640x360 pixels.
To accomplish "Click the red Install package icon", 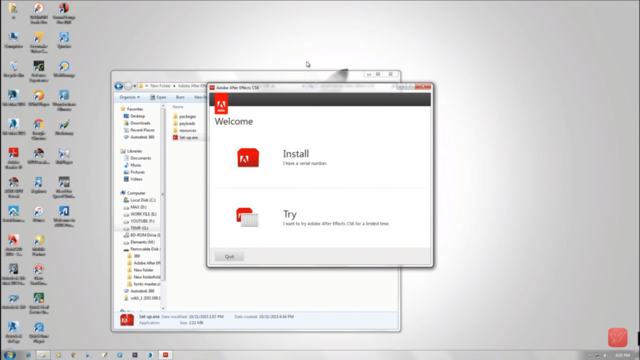I will 248,158.
